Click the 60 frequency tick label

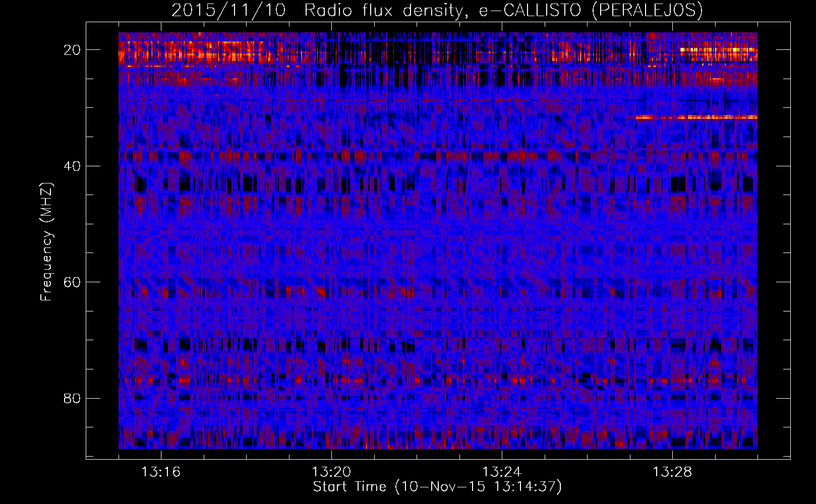tap(73, 282)
